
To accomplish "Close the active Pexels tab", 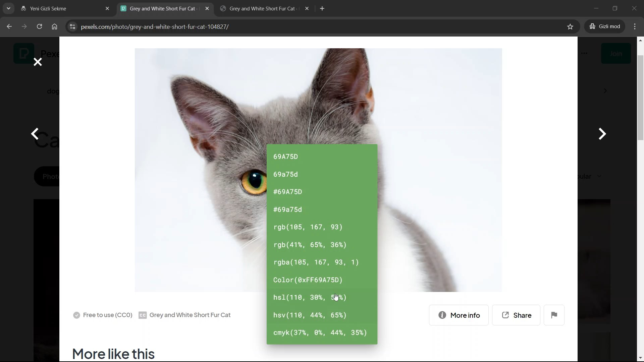I will pyautogui.click(x=207, y=9).
